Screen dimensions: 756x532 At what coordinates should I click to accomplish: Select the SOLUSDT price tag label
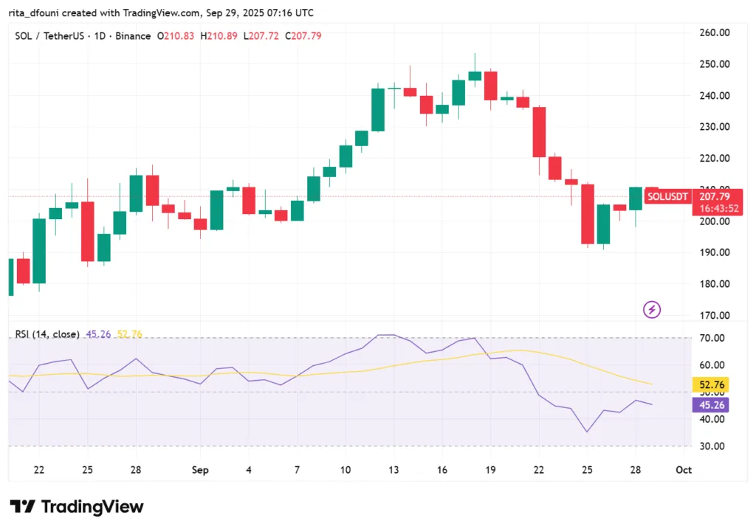click(x=667, y=196)
